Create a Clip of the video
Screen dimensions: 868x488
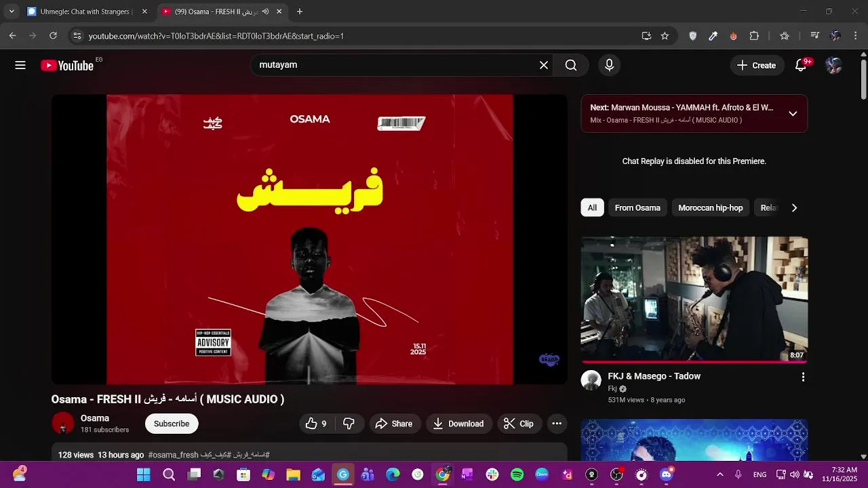tap(519, 424)
